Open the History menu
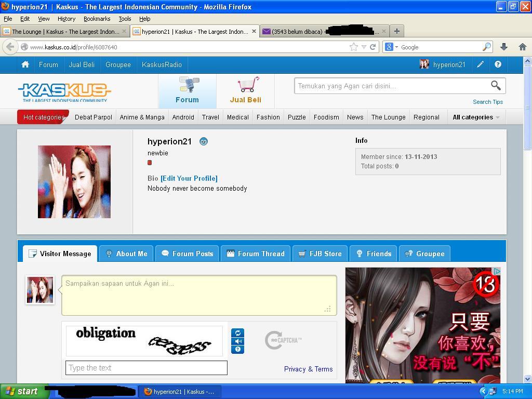The height and width of the screenshot is (399, 532). point(66,19)
